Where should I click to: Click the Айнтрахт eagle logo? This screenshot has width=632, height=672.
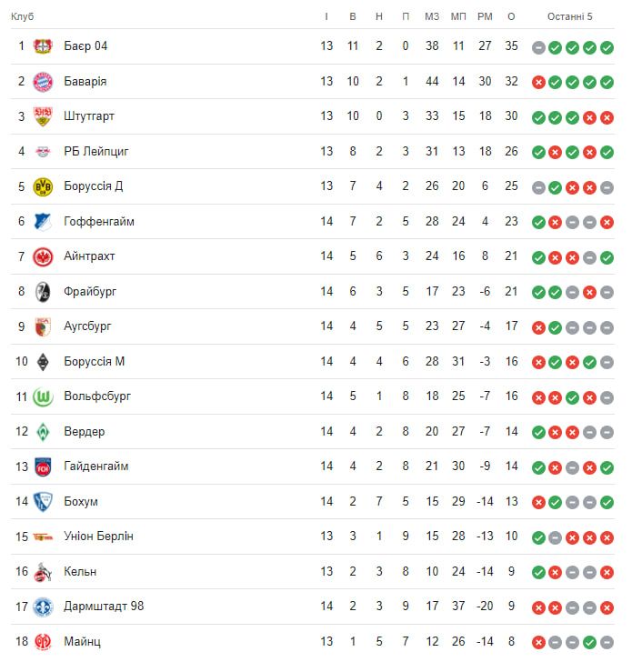(x=43, y=256)
